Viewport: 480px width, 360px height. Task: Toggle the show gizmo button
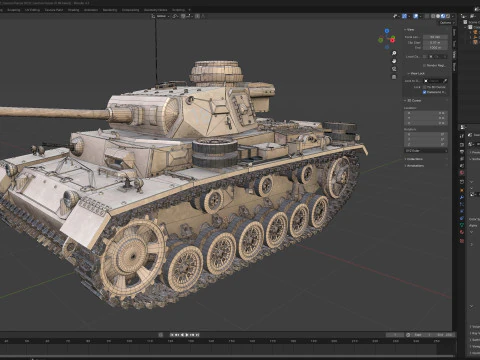pyautogui.click(x=404, y=16)
